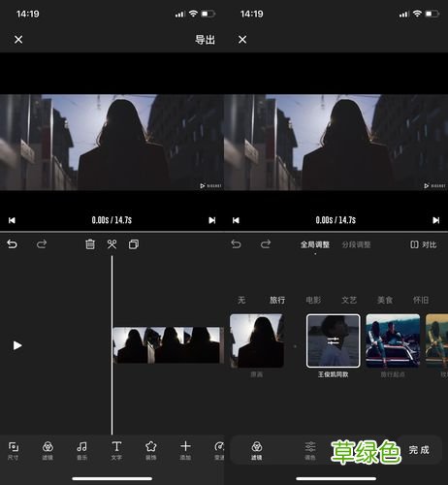This screenshot has height=485, width=448.
Task: Tap the 添加 plus icon to add
Action: tap(185, 450)
